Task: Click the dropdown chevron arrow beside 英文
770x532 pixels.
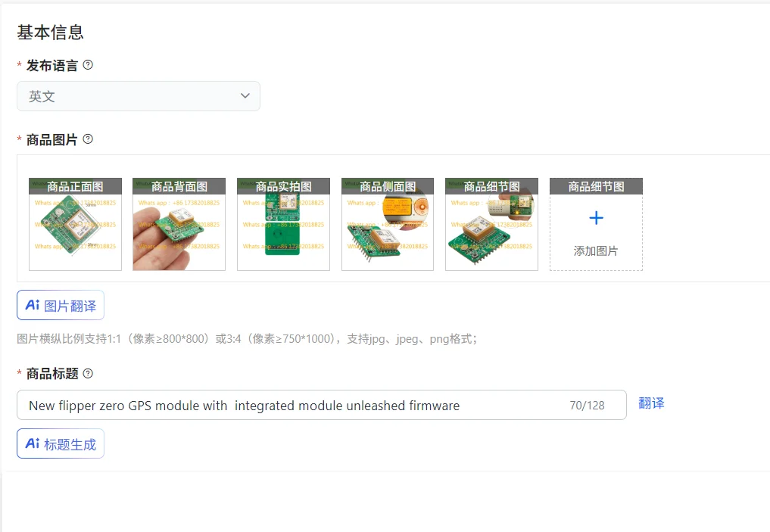Action: 245,95
